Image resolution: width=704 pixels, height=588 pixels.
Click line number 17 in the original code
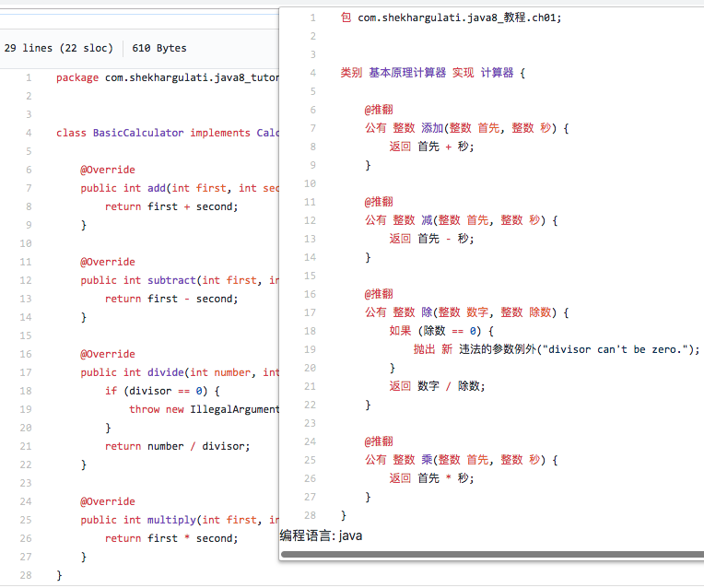pos(26,372)
